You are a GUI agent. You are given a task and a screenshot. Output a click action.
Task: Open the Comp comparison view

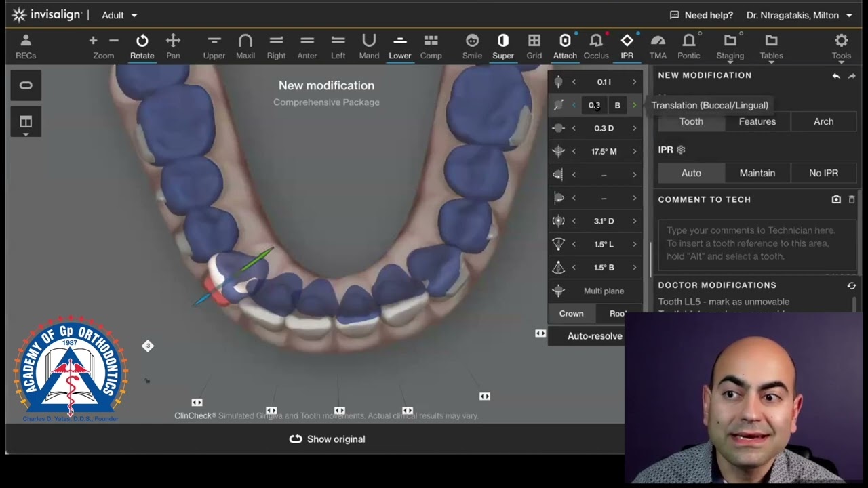tap(431, 47)
